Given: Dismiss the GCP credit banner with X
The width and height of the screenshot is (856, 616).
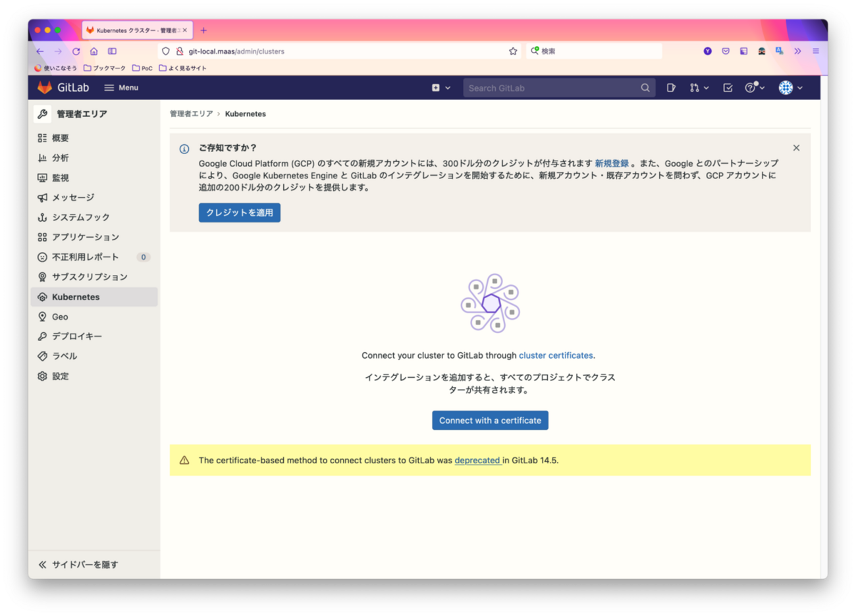Looking at the screenshot, I should click(x=796, y=148).
